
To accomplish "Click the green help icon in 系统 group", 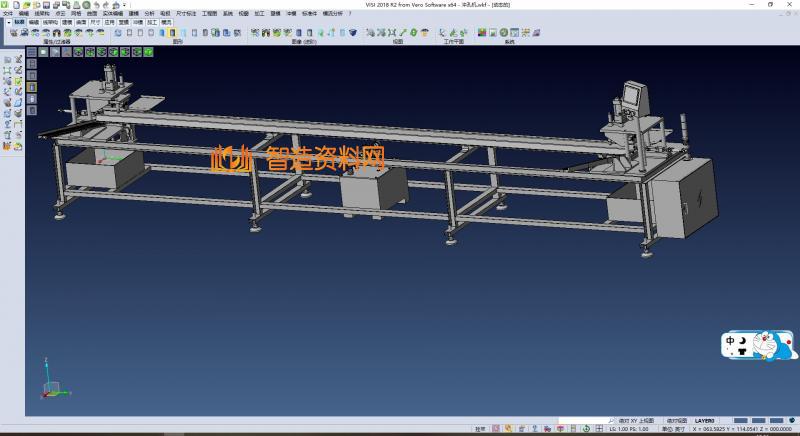I will [x=506, y=33].
